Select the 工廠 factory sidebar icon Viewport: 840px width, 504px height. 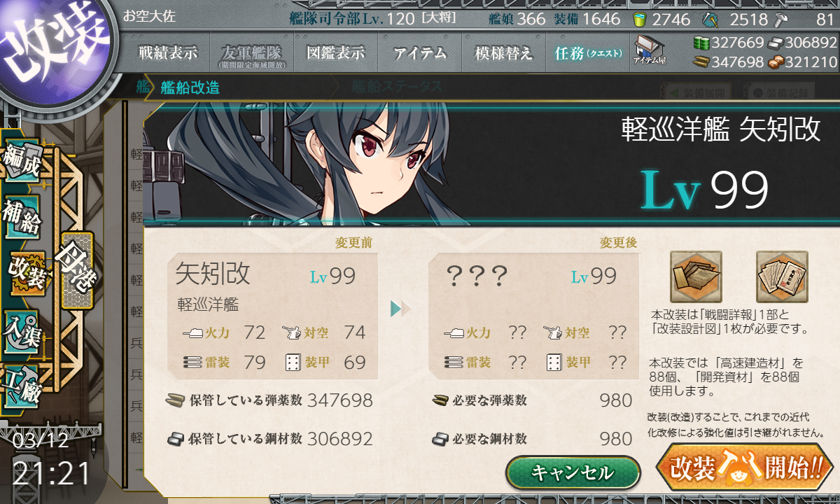click(22, 385)
